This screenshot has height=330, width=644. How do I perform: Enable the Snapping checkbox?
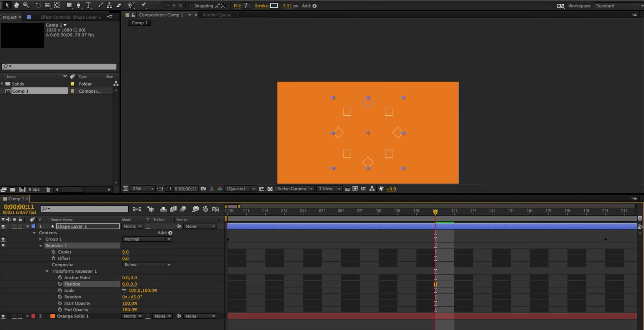pos(191,6)
